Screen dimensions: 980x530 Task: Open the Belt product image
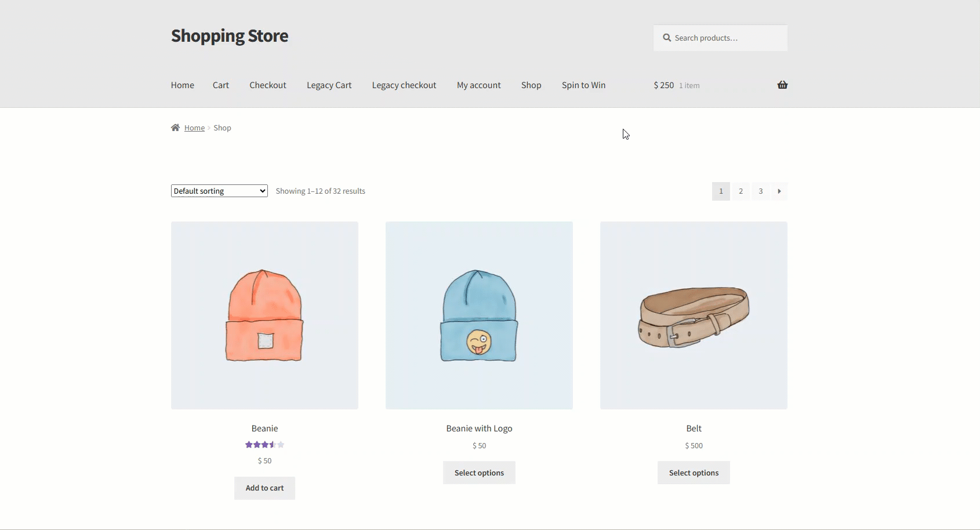pos(694,315)
